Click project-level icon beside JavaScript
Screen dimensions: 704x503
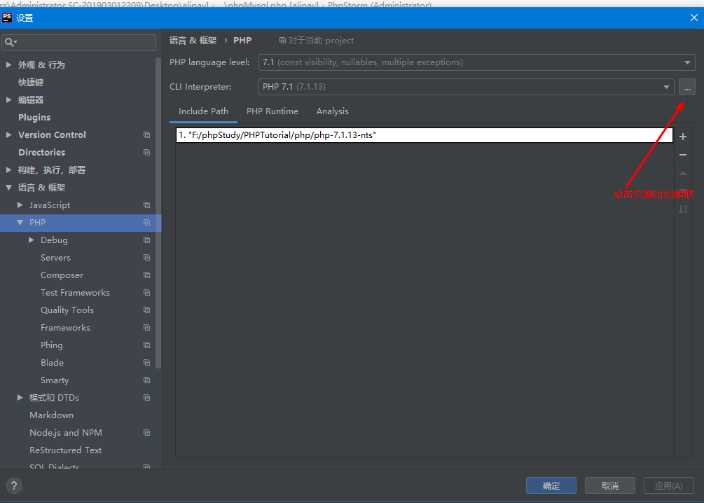147,205
